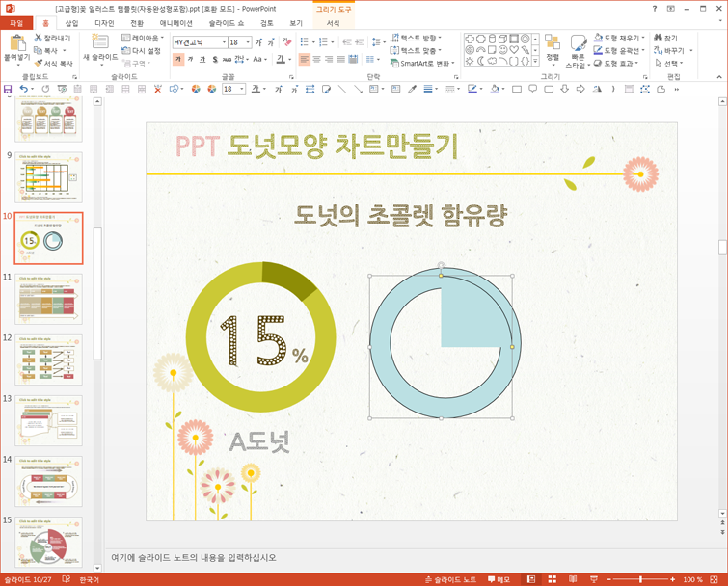
Task: Switch to the Insert (삽입) tab
Action: pyautogui.click(x=71, y=23)
